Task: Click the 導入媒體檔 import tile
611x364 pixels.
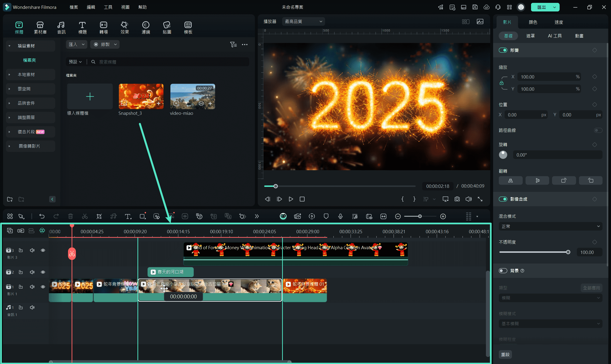Action: [90, 96]
